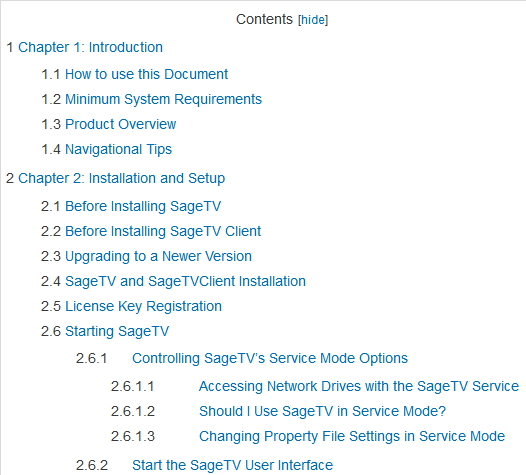Open Chapter 1: Introduction link

click(x=90, y=47)
